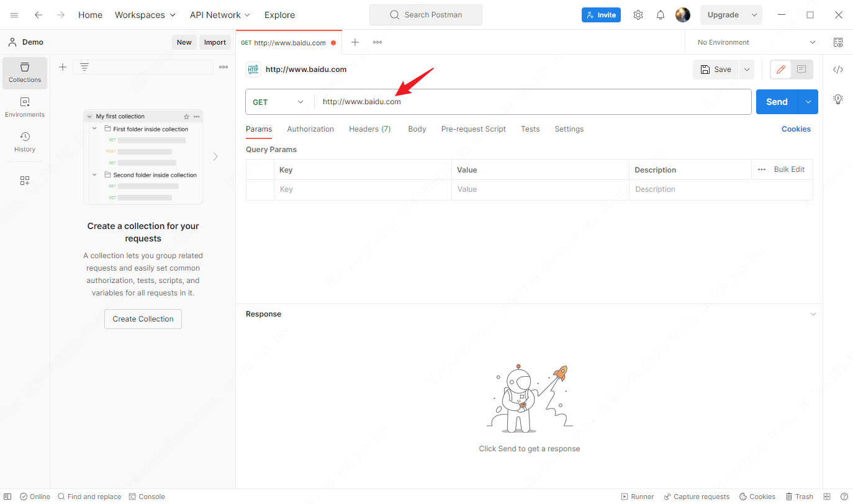Open the Save options dropdown arrow
Screen dimensions: 853x504
click(746, 70)
